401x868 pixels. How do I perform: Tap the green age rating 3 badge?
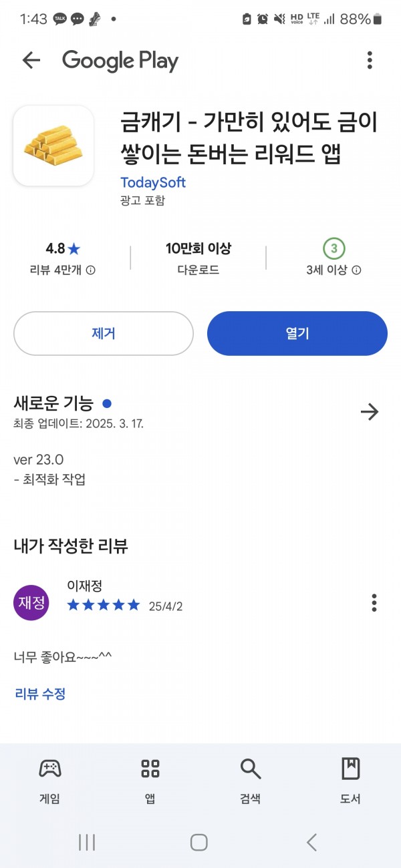click(x=333, y=249)
